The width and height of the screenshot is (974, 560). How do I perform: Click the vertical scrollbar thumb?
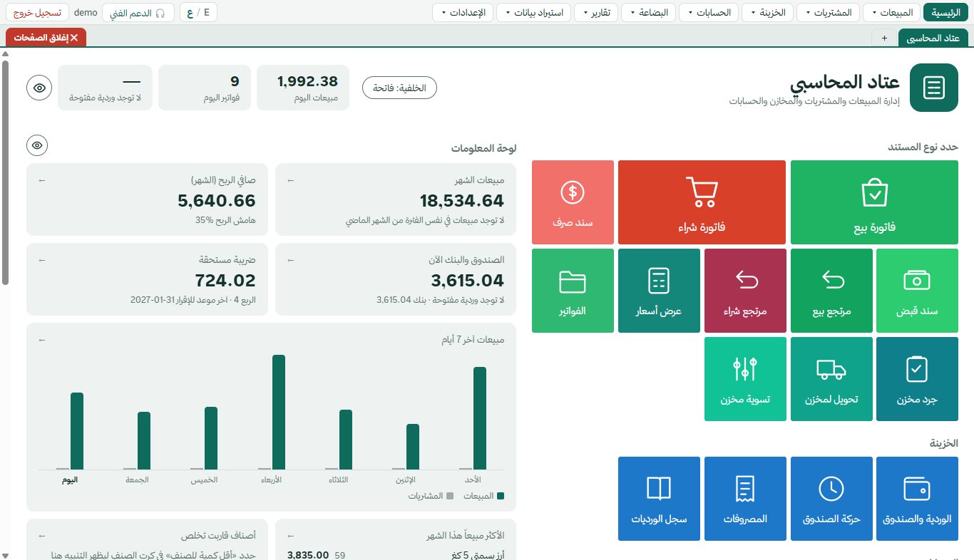tap(6, 171)
